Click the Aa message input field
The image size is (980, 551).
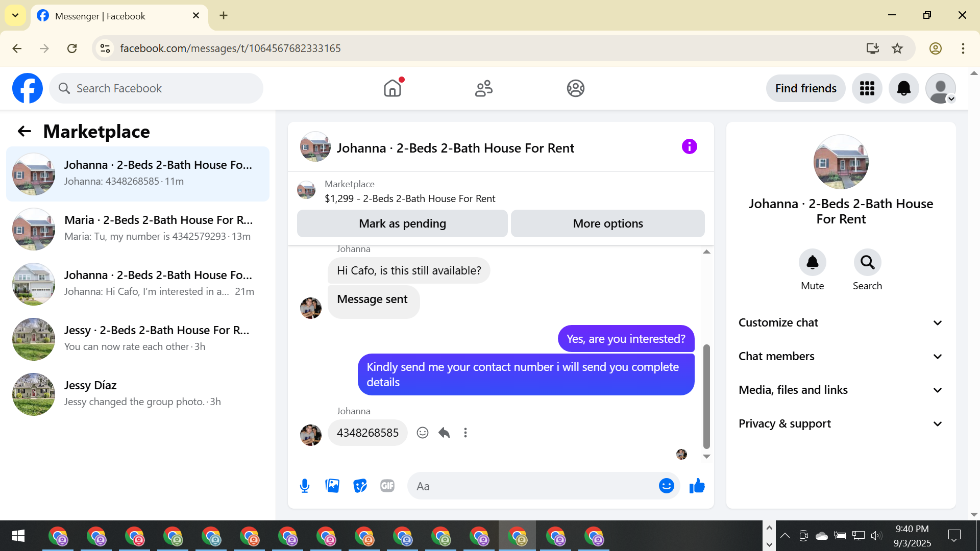click(x=533, y=486)
